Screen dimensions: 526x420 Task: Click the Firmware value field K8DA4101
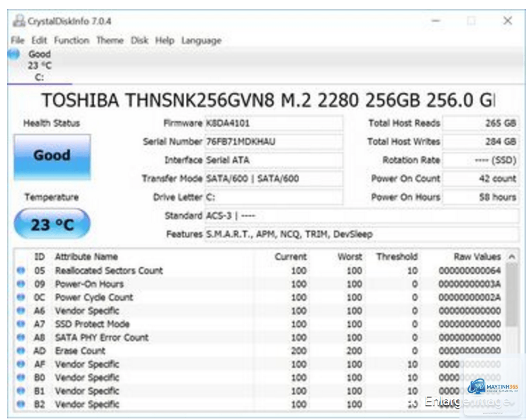(274, 123)
